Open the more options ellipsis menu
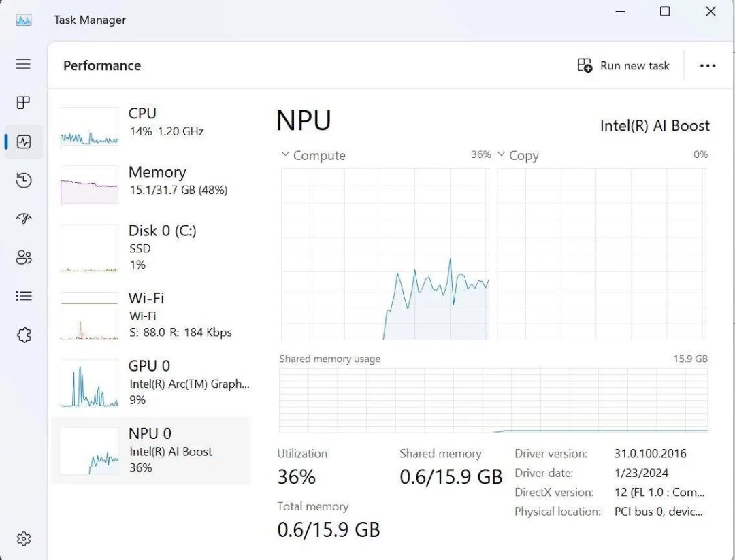Image resolution: width=735 pixels, height=560 pixels. pos(708,65)
